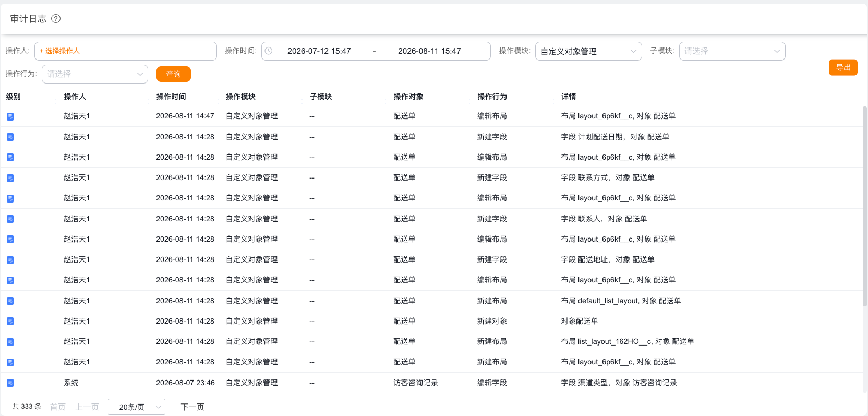Click the 共 333 条 total count
The width and height of the screenshot is (868, 416).
click(x=27, y=407)
